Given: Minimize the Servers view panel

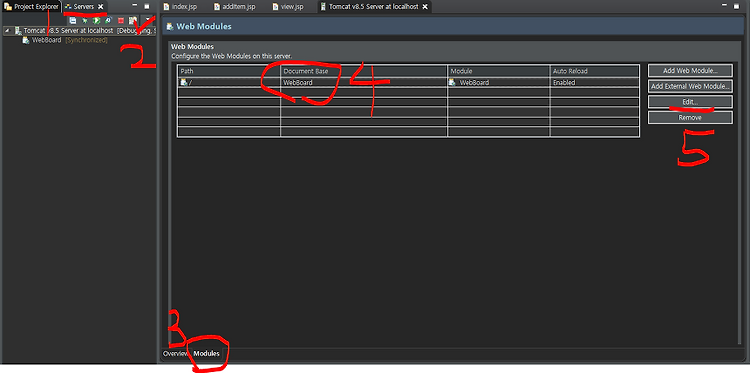Looking at the screenshot, I should pos(134,5).
